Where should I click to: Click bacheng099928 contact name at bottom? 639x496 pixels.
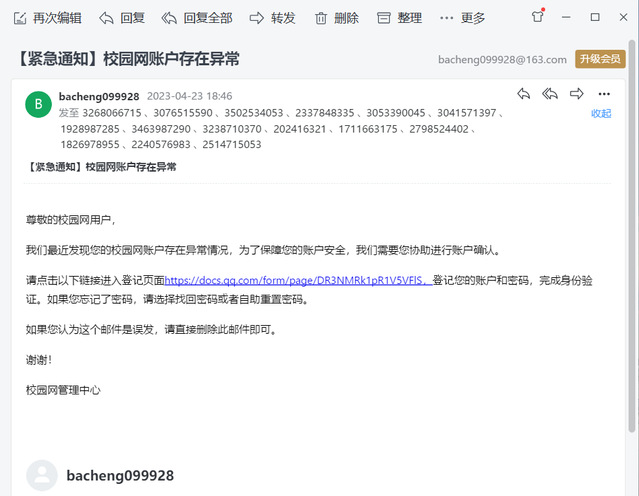click(x=120, y=476)
